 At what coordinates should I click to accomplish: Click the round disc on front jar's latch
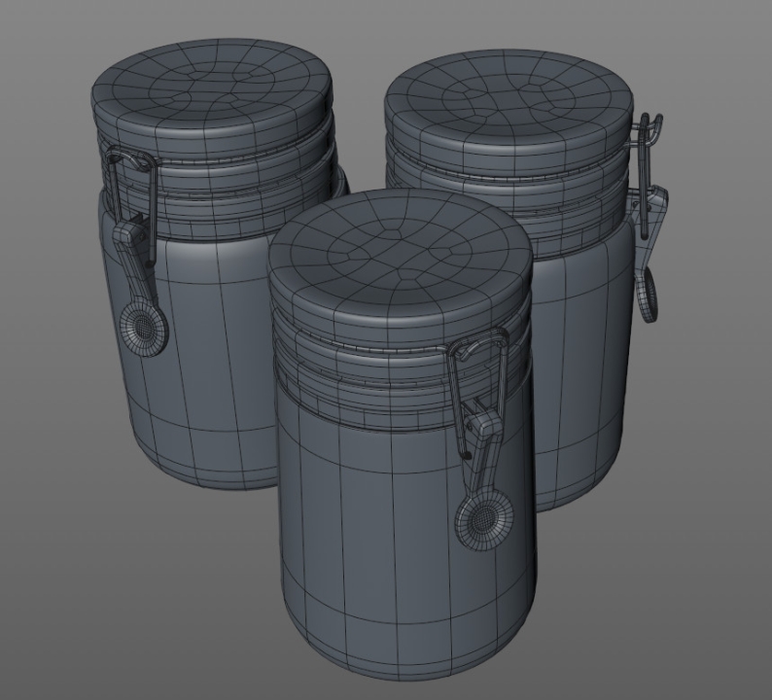click(480, 522)
